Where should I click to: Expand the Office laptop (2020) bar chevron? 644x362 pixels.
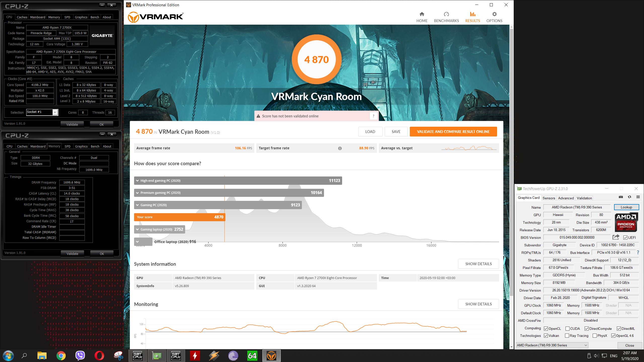(x=137, y=242)
